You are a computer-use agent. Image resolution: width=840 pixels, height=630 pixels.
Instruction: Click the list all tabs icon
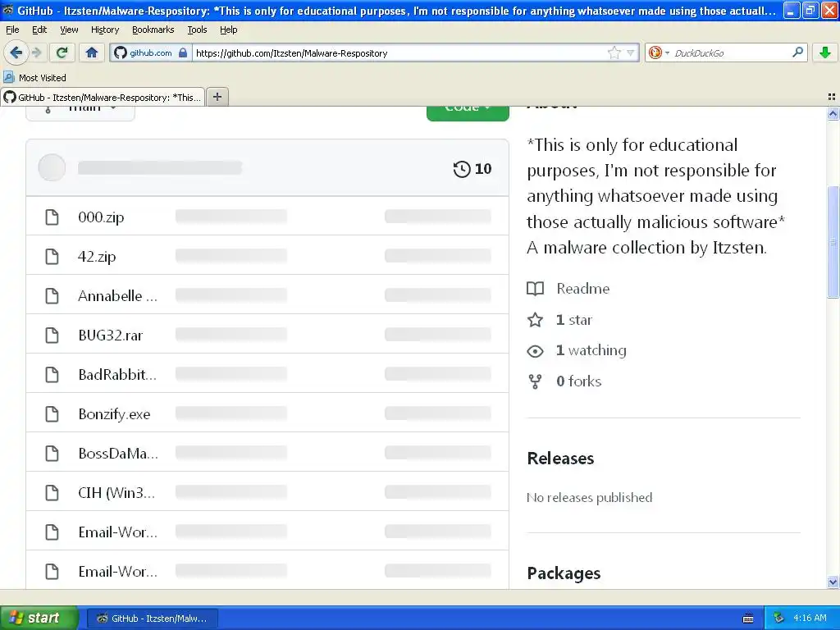click(832, 97)
